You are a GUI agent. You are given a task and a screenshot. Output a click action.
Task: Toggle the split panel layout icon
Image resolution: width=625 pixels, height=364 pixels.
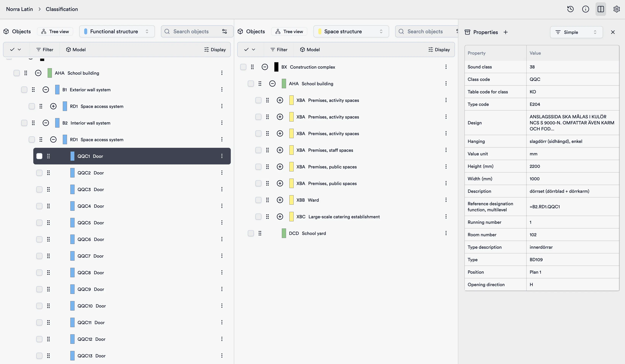[x=600, y=9]
